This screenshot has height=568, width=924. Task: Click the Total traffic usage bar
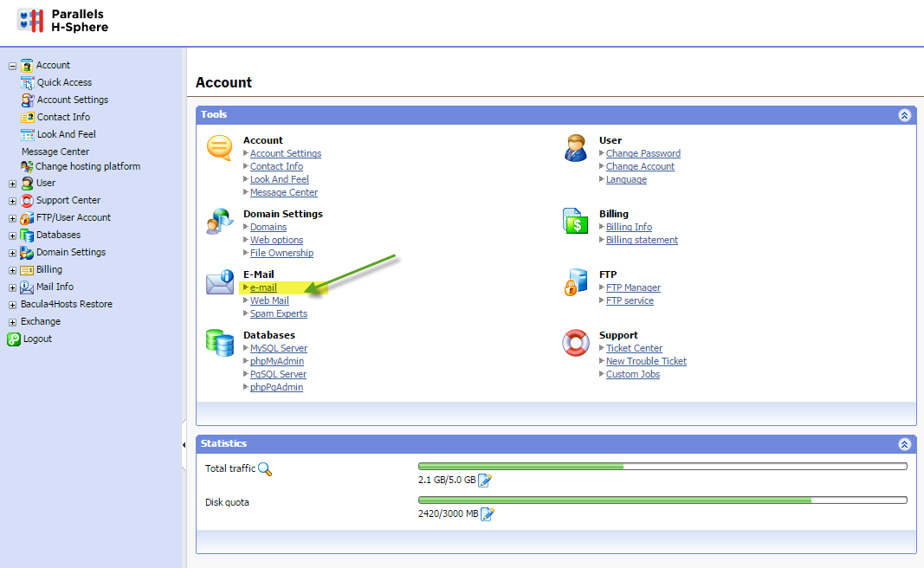pyautogui.click(x=663, y=467)
